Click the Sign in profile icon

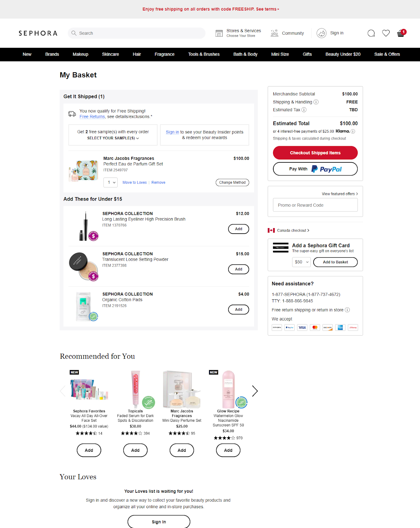(x=321, y=33)
